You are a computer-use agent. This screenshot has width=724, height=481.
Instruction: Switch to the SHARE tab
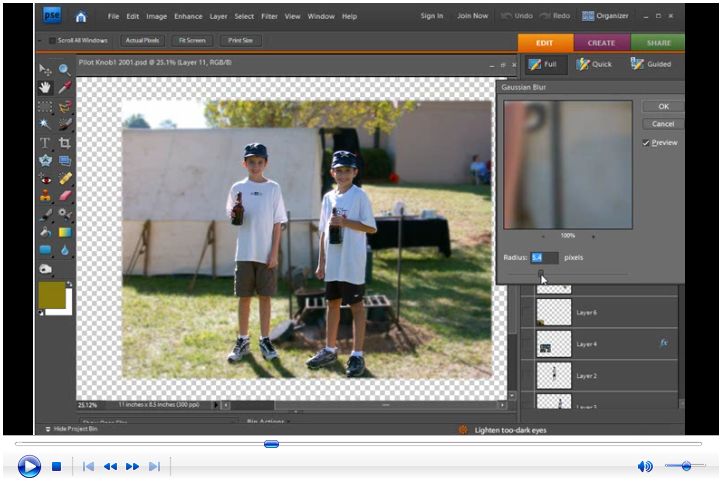(658, 42)
